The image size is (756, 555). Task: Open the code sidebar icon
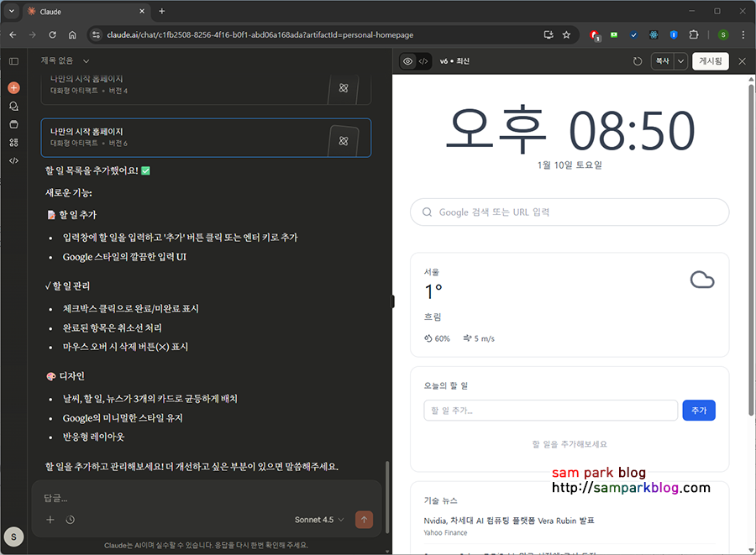pos(14,161)
